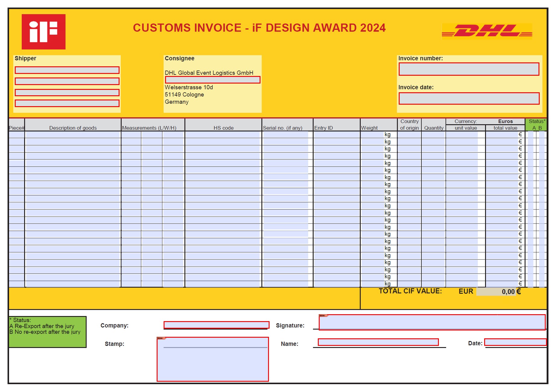Click the Shipper heading

[x=25, y=58]
